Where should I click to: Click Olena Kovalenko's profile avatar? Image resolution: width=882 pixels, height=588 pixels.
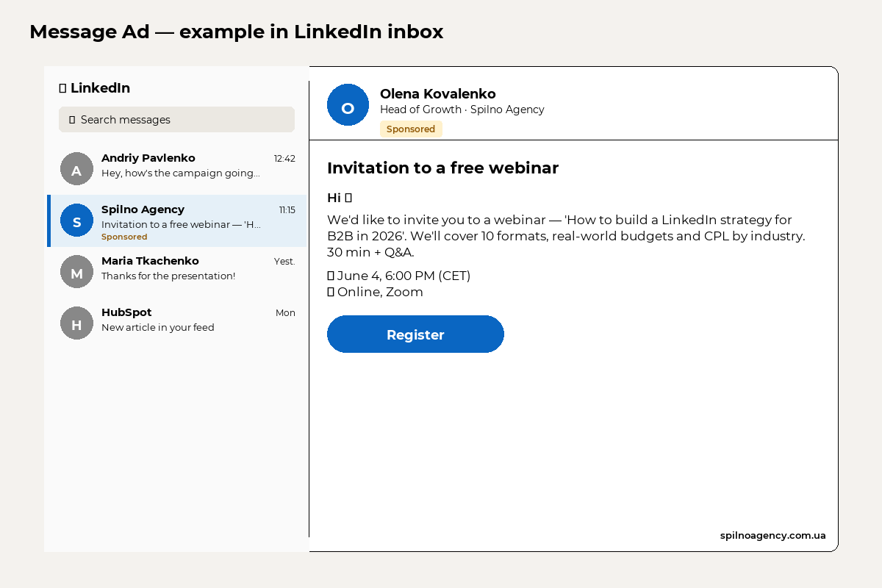(348, 104)
